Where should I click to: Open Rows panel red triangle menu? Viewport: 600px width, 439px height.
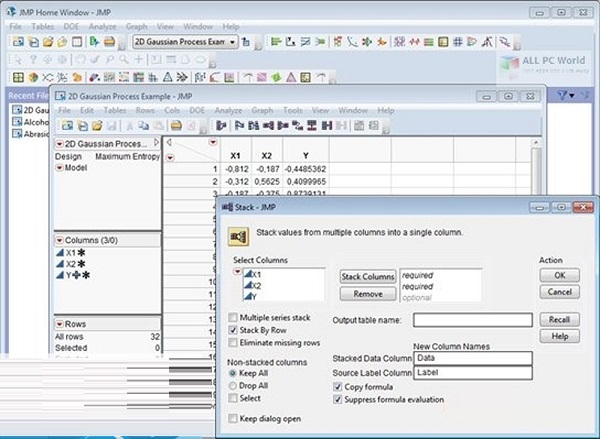coord(59,324)
